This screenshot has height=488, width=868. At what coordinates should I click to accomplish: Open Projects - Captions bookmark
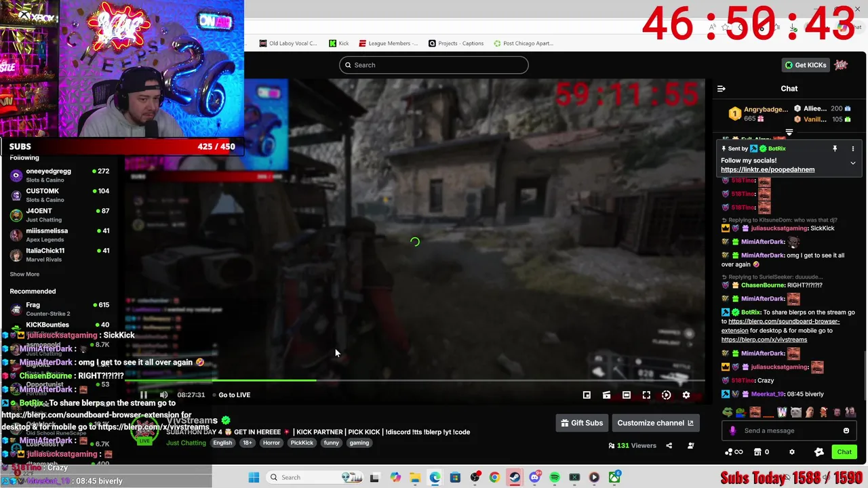[456, 43]
